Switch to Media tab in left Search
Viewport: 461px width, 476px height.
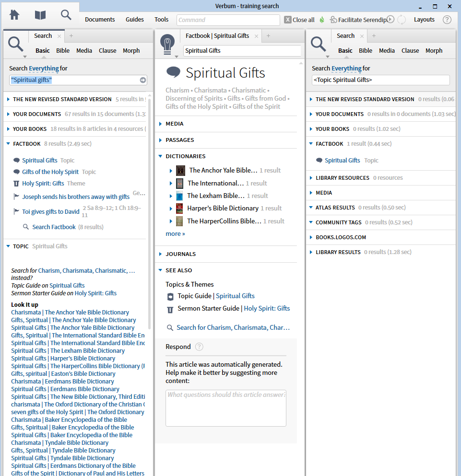[x=84, y=51]
